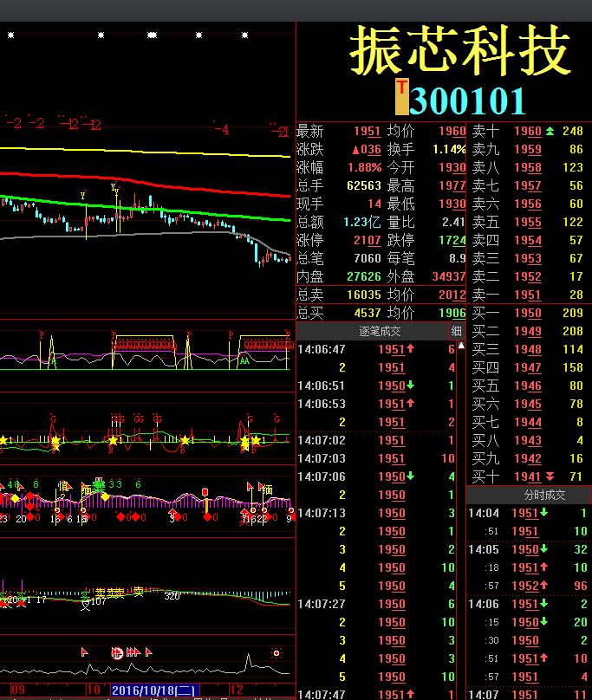
Task: Select the 卖一 order row at 1951
Action: point(529,295)
